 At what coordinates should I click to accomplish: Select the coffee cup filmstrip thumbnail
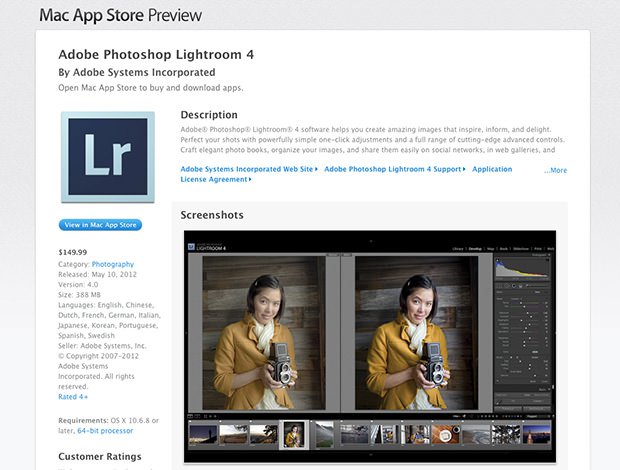click(446, 434)
